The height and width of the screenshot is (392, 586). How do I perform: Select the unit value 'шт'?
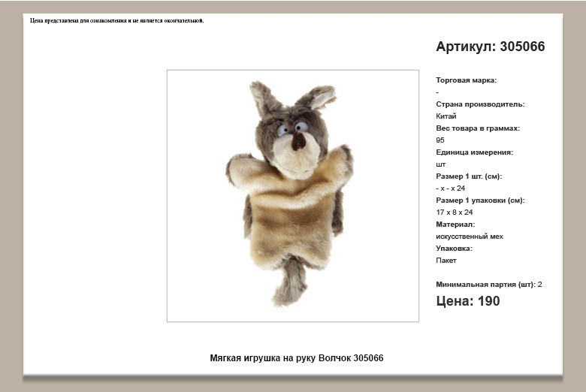441,164
